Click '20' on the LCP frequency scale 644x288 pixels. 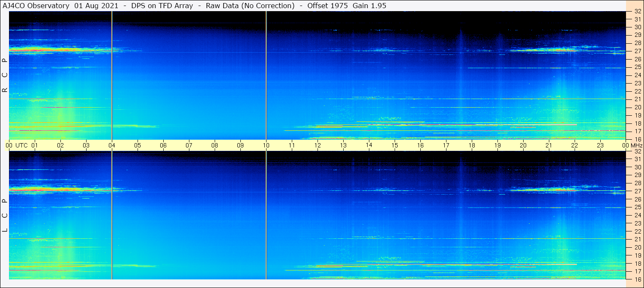637,247
